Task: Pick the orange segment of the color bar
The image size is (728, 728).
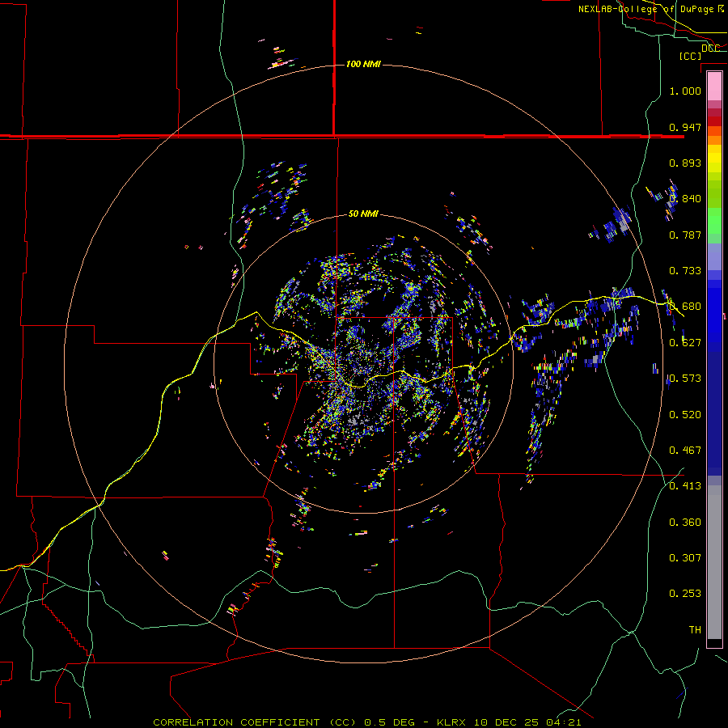Action: [714, 140]
